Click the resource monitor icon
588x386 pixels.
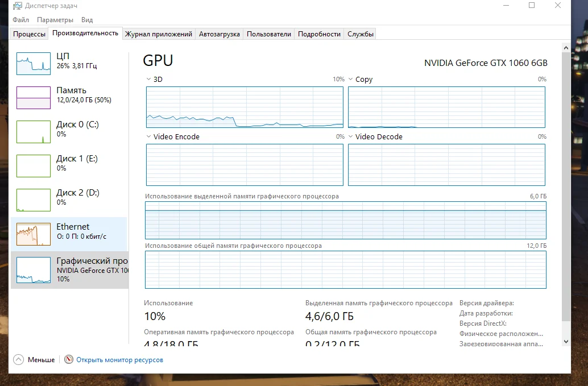point(69,360)
